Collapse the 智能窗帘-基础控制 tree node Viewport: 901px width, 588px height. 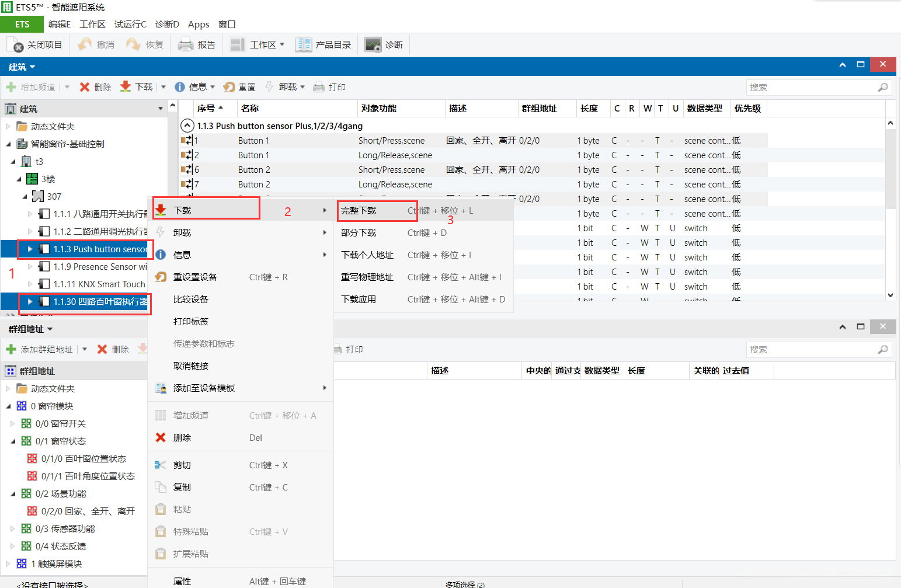(x=8, y=144)
